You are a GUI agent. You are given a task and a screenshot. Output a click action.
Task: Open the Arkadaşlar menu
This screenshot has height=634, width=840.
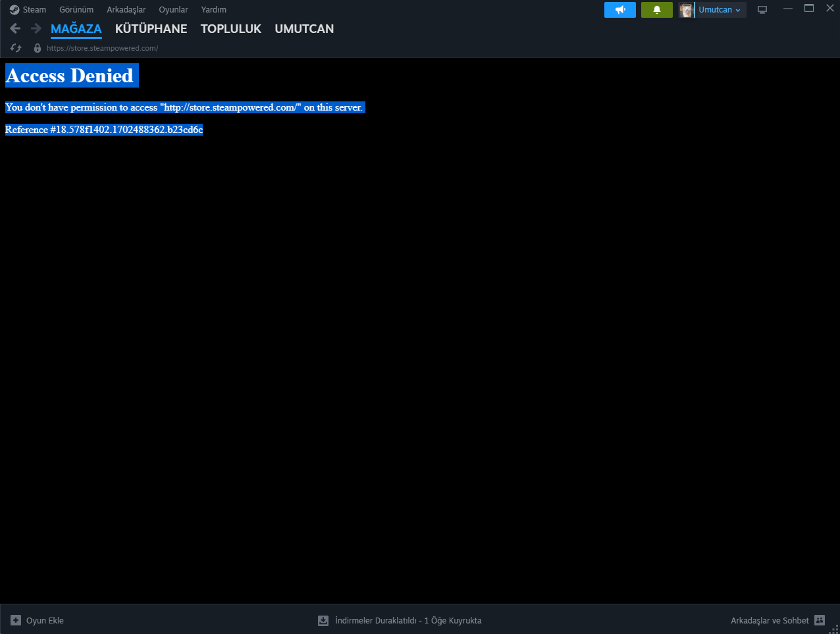(x=126, y=10)
